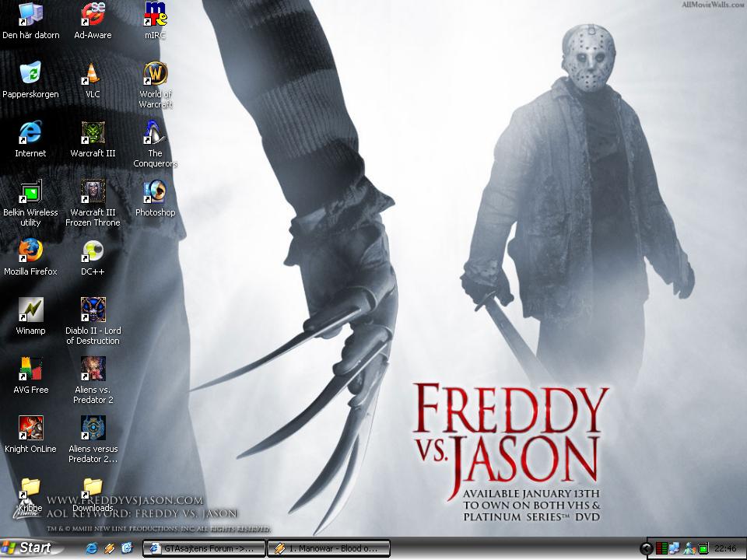The width and height of the screenshot is (747, 560).
Task: Click the red-green meter tray icon
Action: click(x=661, y=548)
